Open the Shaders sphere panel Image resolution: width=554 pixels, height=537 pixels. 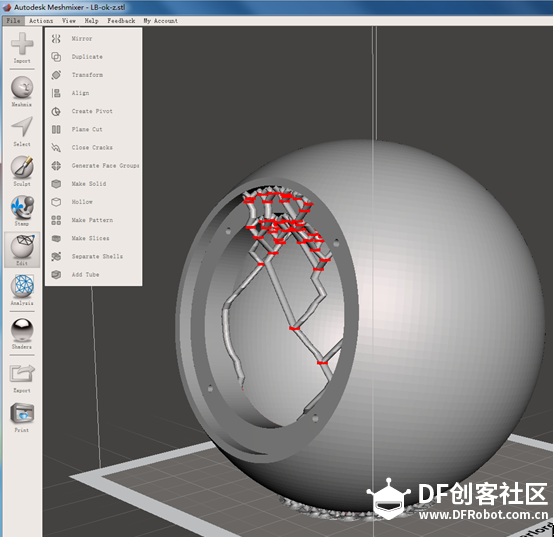pyautogui.click(x=22, y=334)
